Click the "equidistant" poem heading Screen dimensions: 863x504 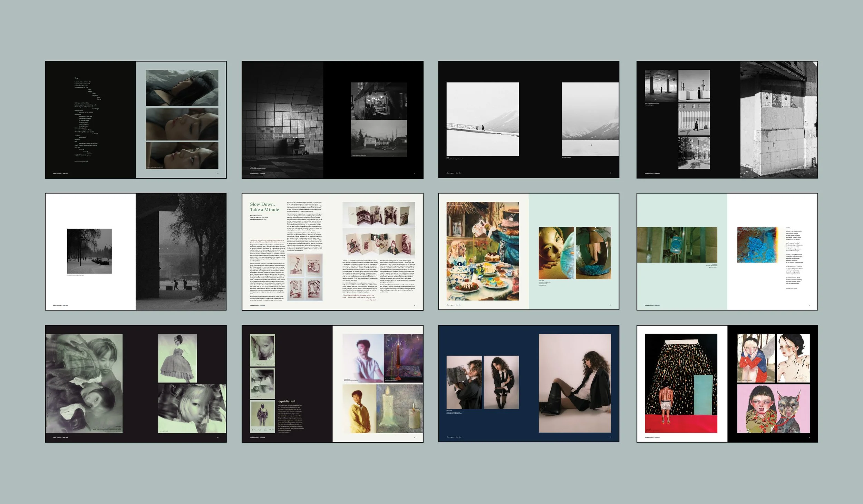(x=287, y=401)
